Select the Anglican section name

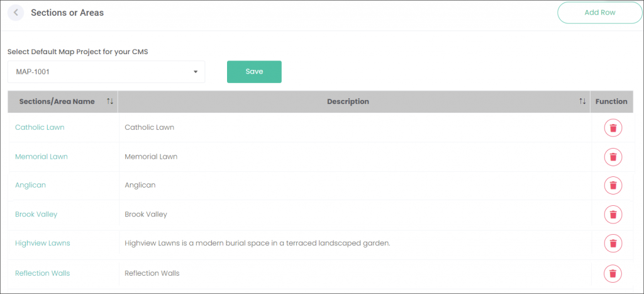pos(30,185)
